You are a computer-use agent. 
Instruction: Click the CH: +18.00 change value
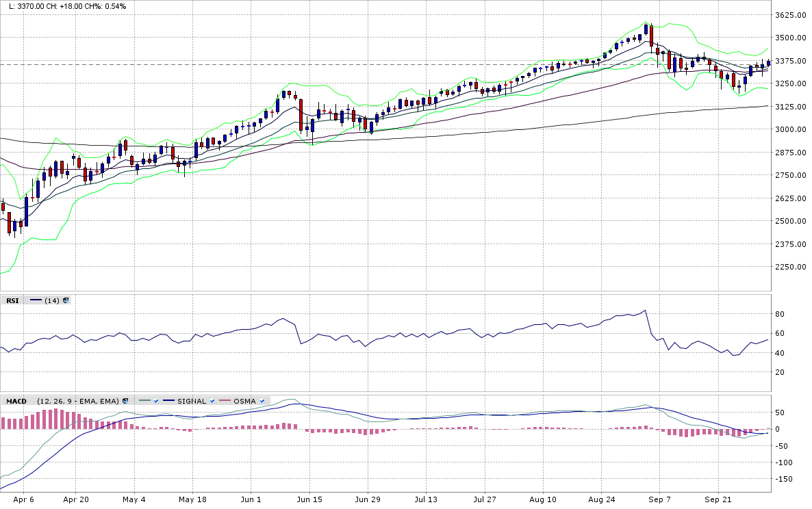coord(64,6)
